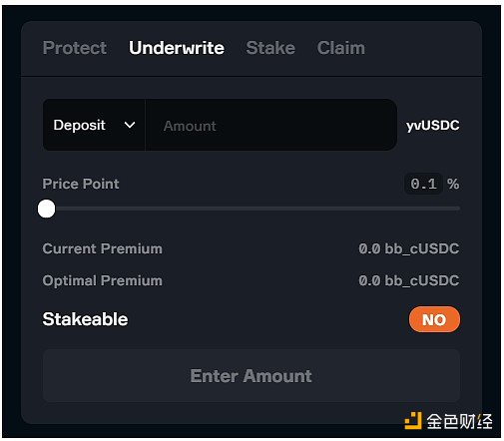Click the Jinse Finance watermark logo

coord(448,421)
